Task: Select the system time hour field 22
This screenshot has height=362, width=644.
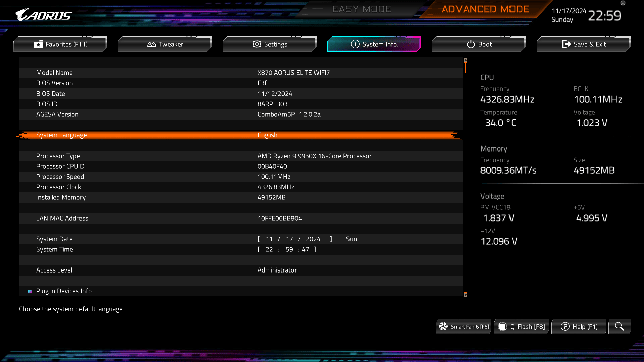Action: (x=269, y=249)
